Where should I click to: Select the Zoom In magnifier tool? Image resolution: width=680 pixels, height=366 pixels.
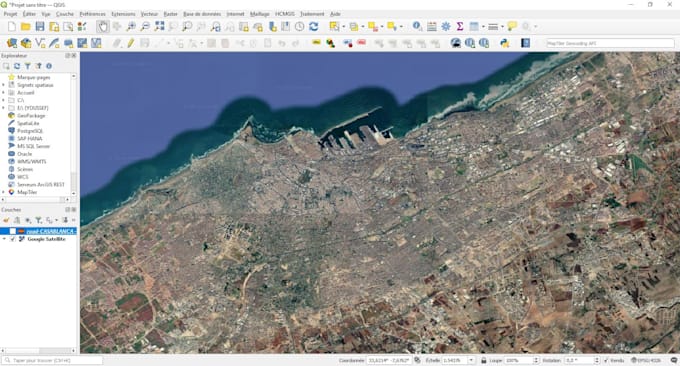131,27
